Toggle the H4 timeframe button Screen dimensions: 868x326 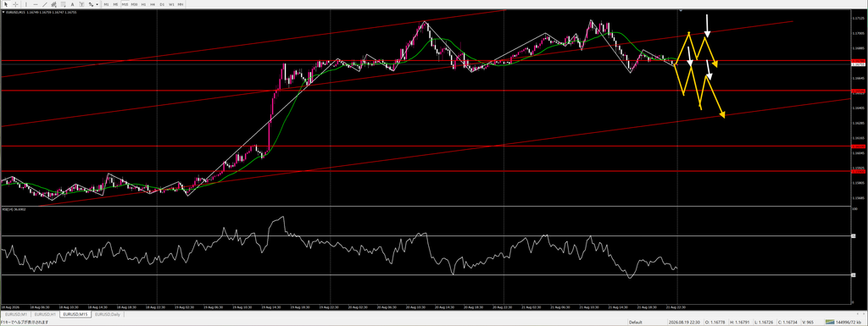[x=153, y=4]
